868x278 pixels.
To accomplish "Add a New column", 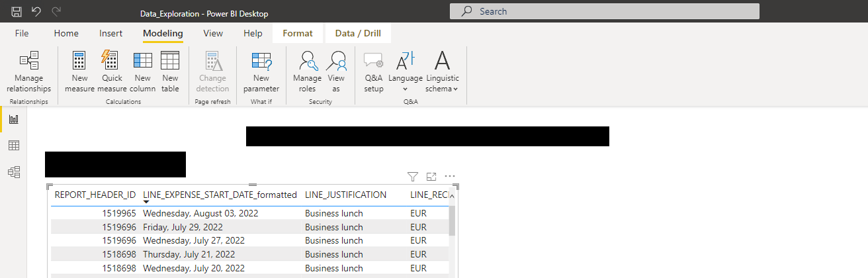I will (142, 71).
